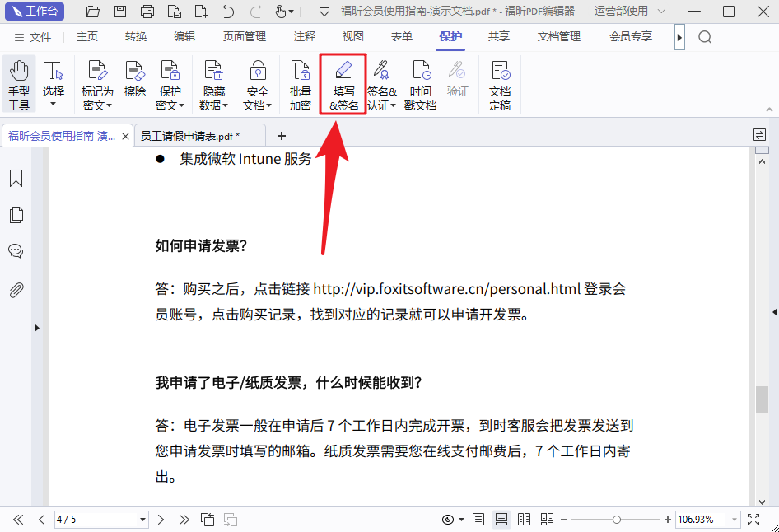Enable single page view mode

point(478,520)
